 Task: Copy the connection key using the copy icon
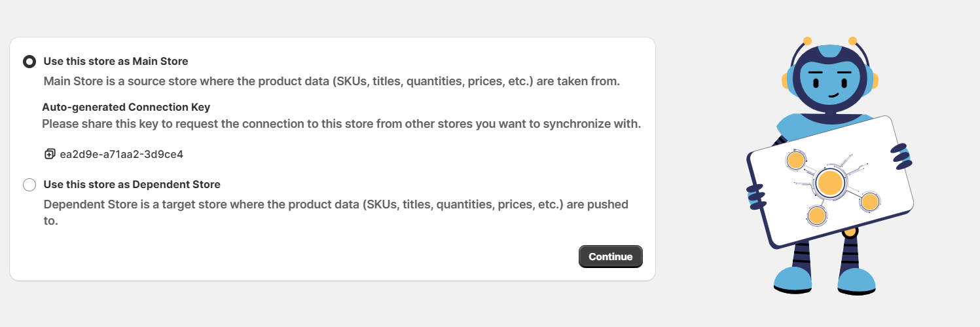point(50,155)
